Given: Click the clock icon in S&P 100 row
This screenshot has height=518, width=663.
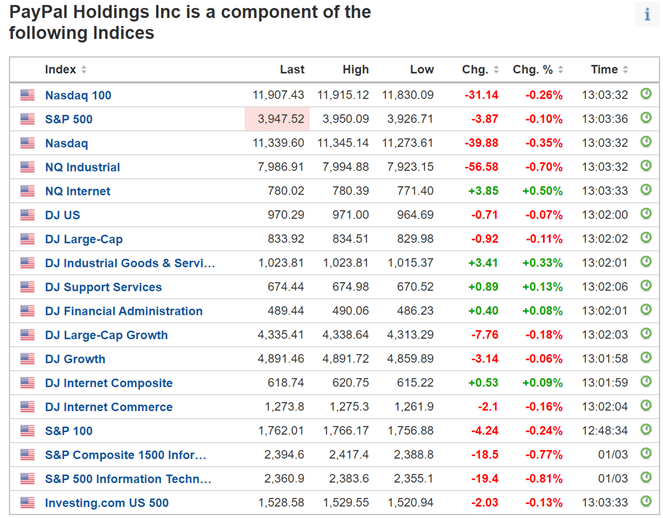Looking at the screenshot, I should click(x=646, y=430).
